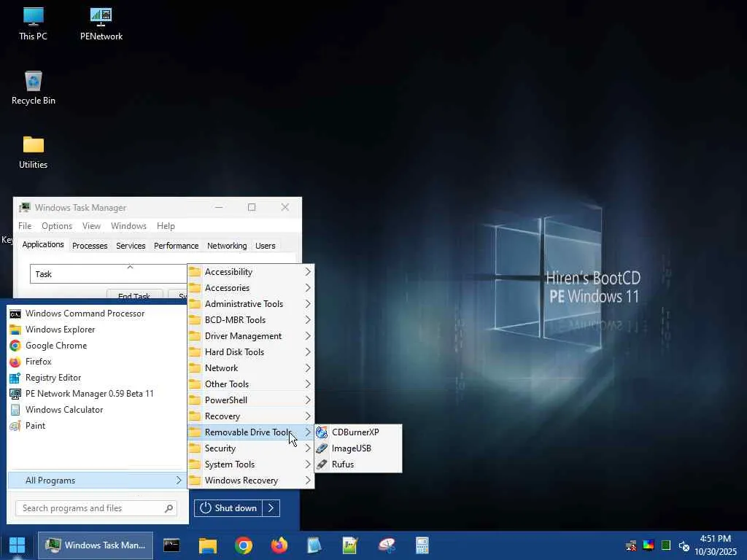
Task: Launch Rufus from the submenu
Action: point(357,464)
